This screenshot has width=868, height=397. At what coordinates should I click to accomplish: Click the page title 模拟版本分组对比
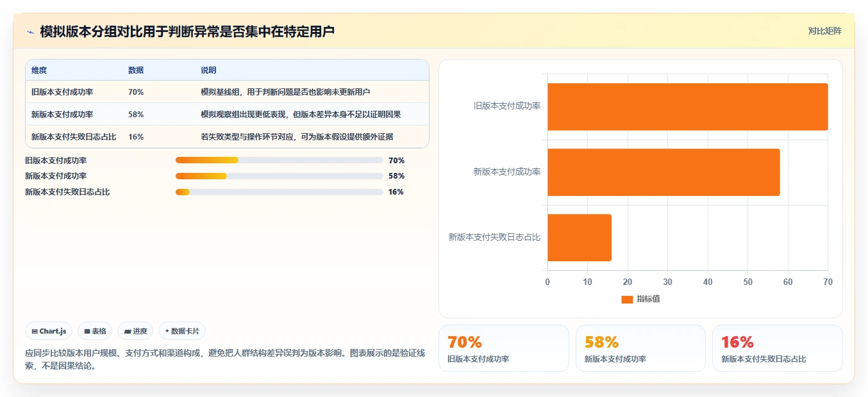187,31
